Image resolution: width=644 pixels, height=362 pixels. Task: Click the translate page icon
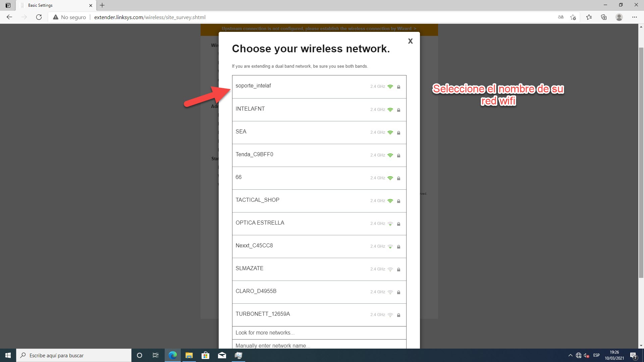click(560, 17)
